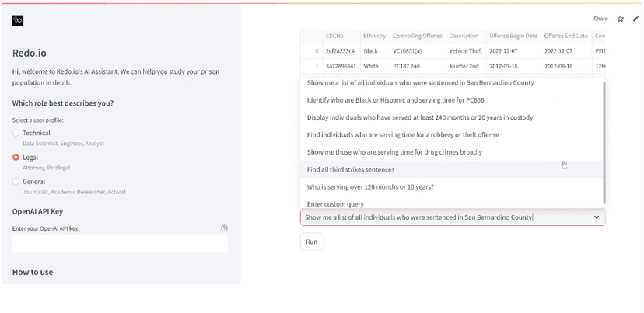
Task: Click the pencil edit icon
Action: [x=637, y=19]
